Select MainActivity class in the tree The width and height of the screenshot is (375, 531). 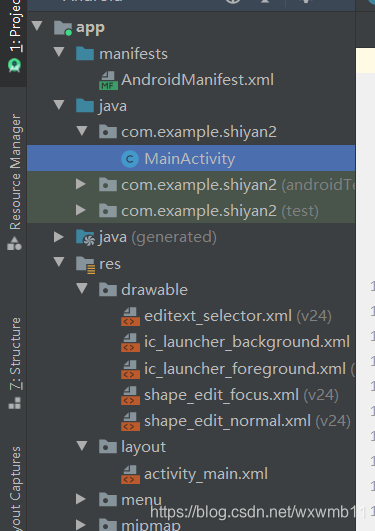(190, 158)
